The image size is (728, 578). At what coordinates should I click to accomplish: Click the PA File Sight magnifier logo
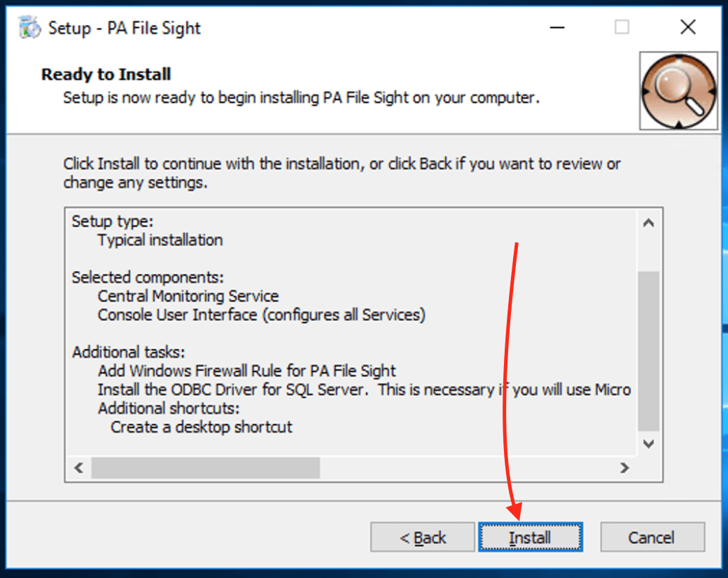(678, 90)
